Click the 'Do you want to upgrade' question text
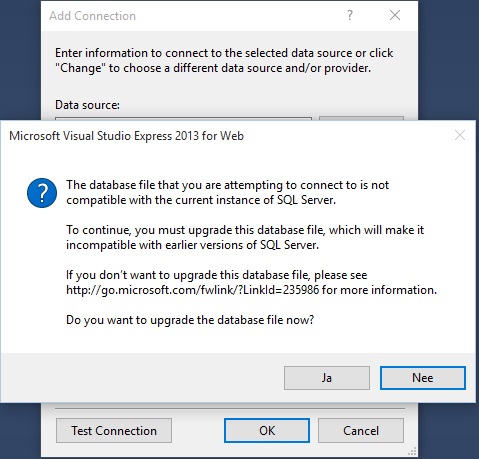479x459 pixels. pyautogui.click(x=190, y=320)
